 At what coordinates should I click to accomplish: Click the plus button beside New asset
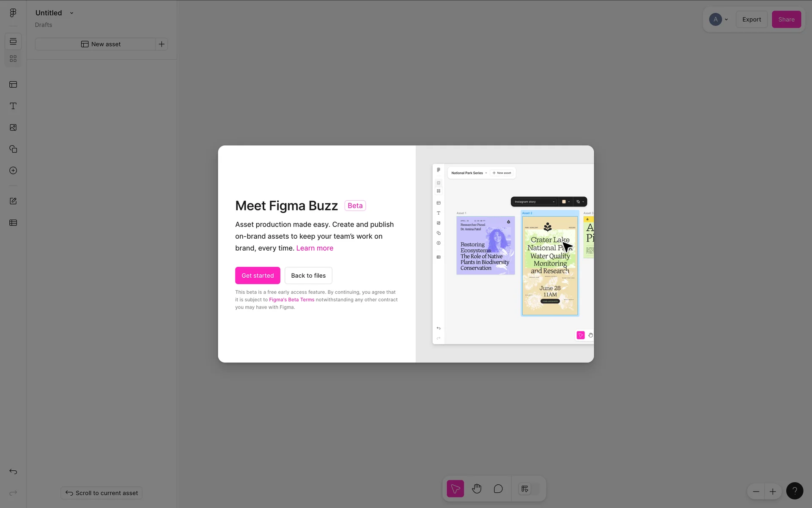tap(162, 44)
